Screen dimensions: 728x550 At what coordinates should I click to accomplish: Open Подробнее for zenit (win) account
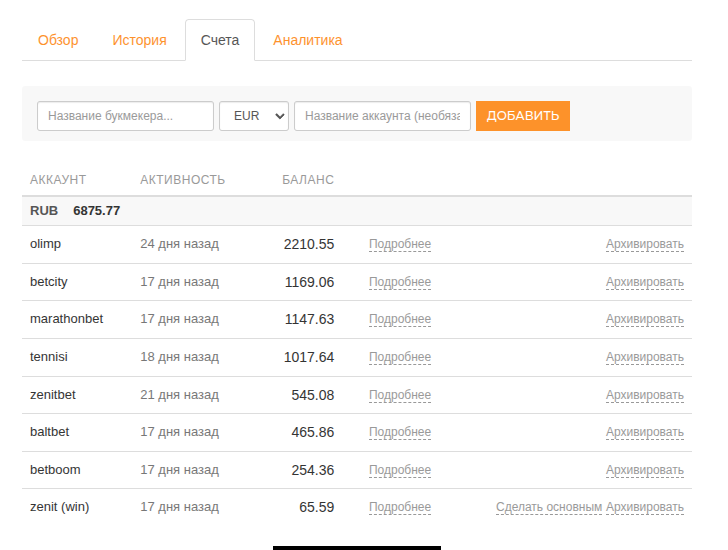tap(400, 507)
